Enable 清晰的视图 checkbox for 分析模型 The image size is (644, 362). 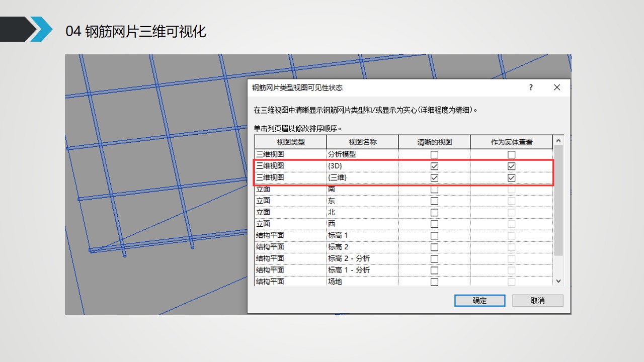435,154
